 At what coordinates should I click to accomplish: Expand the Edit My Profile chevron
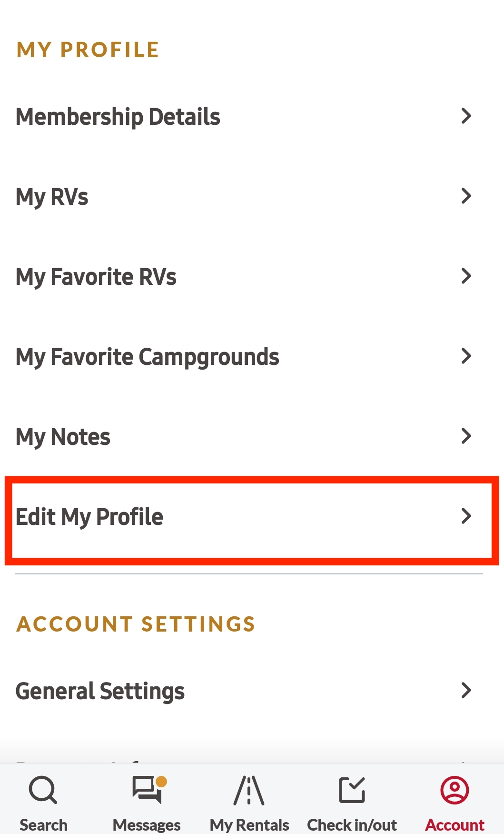coord(466,516)
